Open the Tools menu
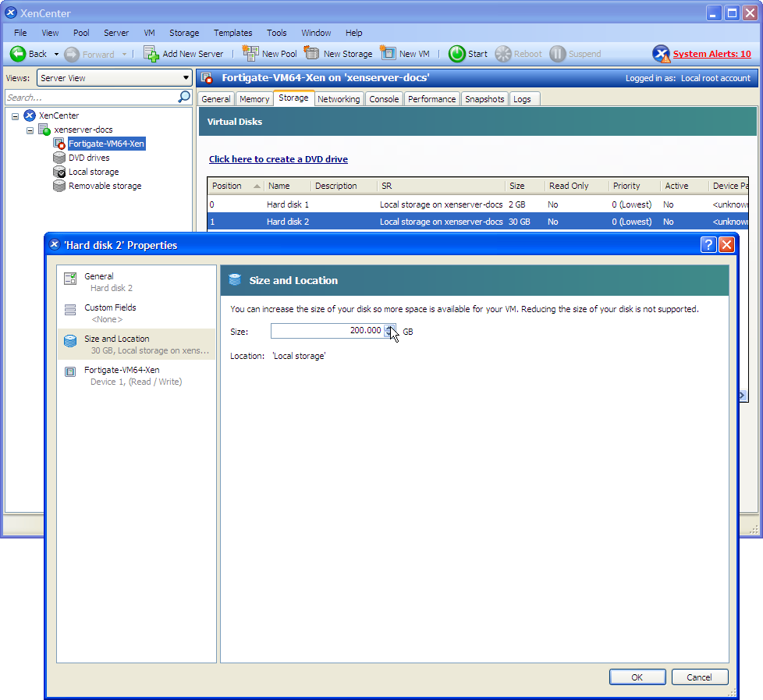 [277, 33]
